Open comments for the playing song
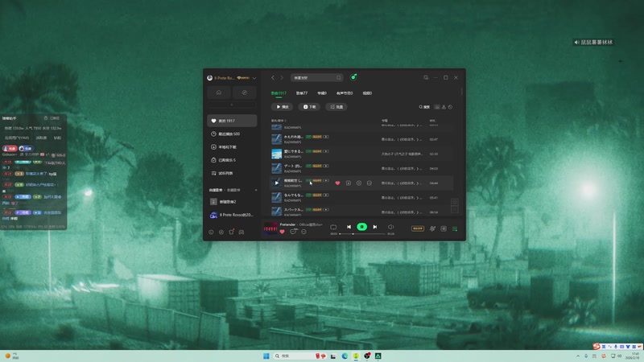Image resolution: width=644 pixels, height=362 pixels. click(x=293, y=232)
